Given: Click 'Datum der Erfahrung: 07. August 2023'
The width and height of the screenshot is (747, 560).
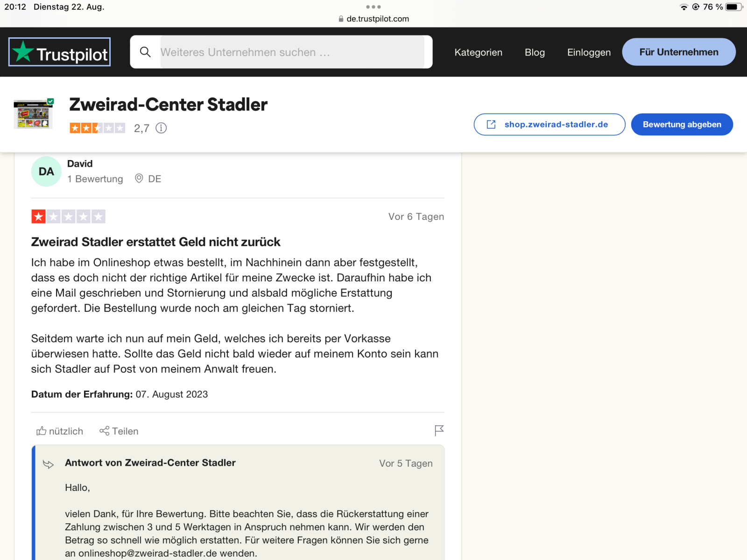Looking at the screenshot, I should click(x=120, y=394).
